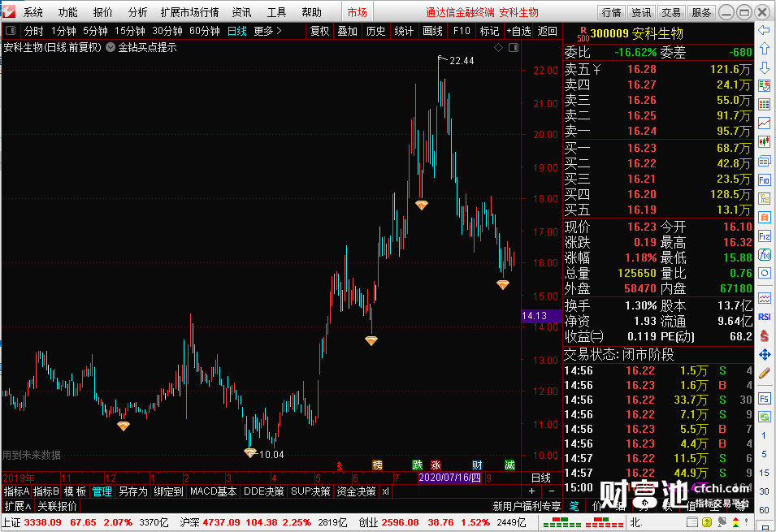Open the 系统 menu
This screenshot has height=532, width=776.
pyautogui.click(x=33, y=12)
